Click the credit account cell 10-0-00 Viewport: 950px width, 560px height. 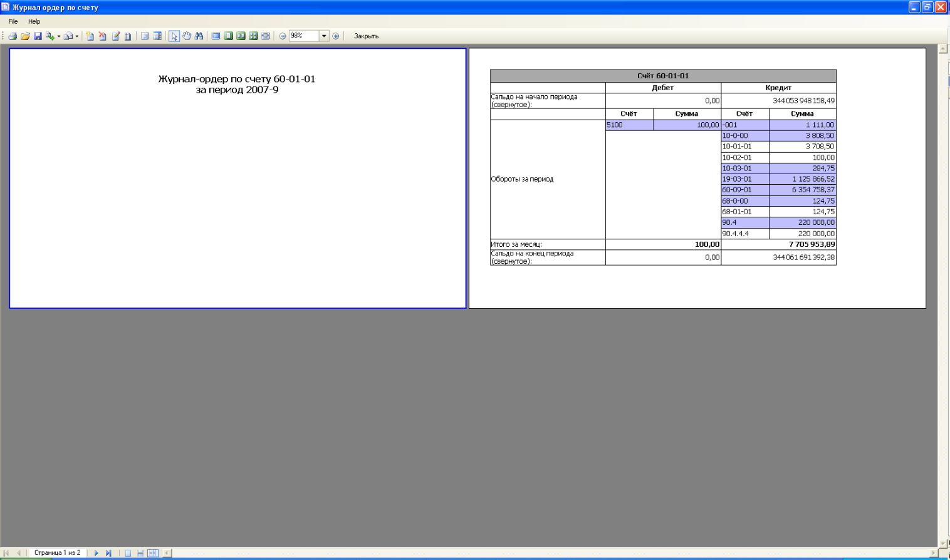tap(745, 136)
